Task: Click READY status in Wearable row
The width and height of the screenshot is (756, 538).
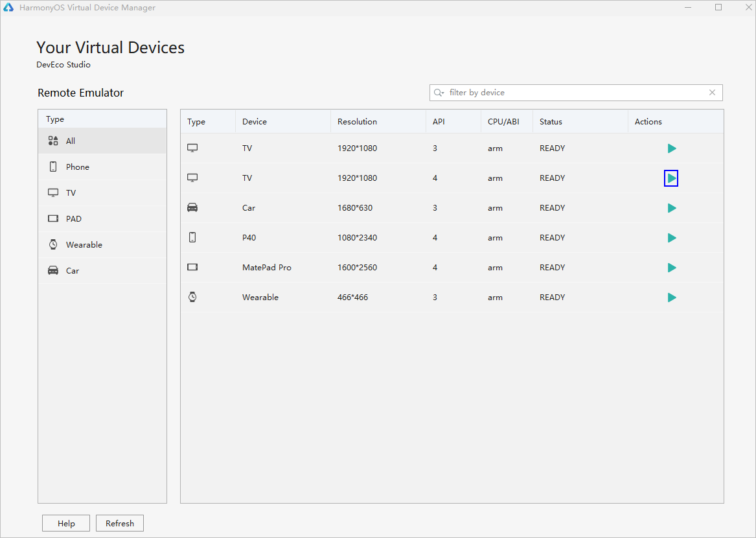Action: point(552,298)
